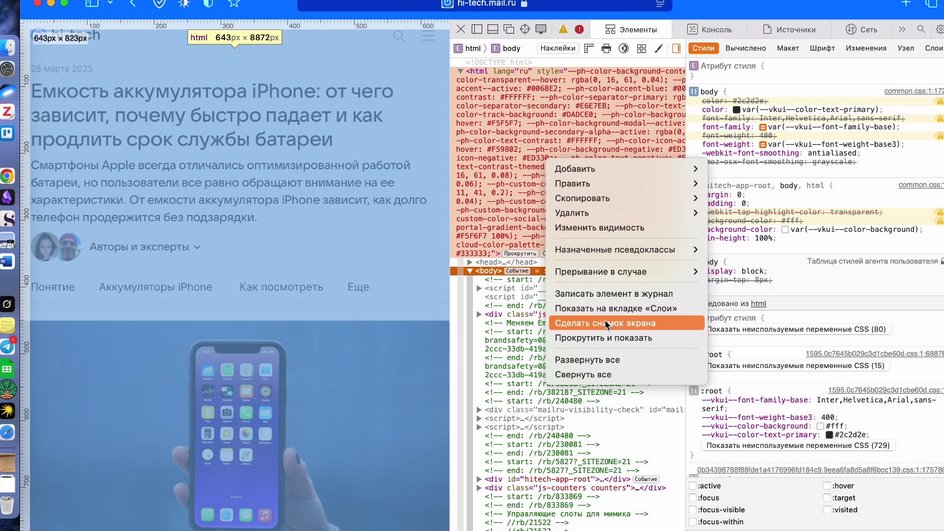Screen dimensions: 944x531
Task: Switch to the Сеть tab
Action: pos(861,29)
